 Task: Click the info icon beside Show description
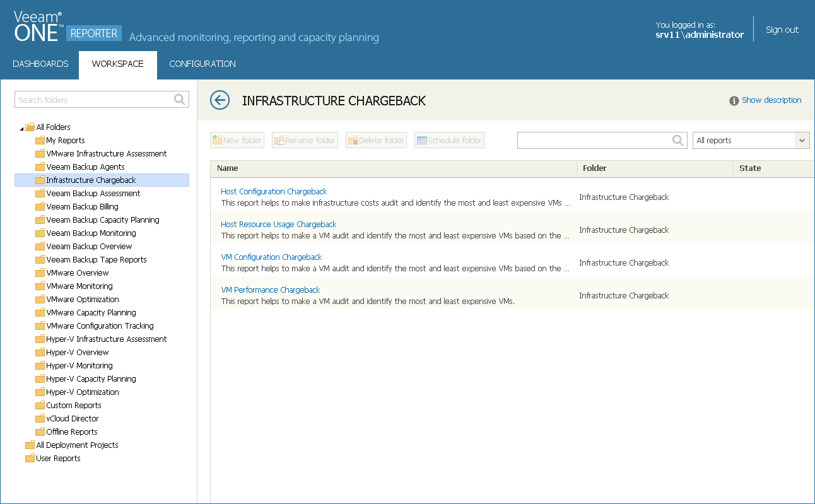pos(734,101)
